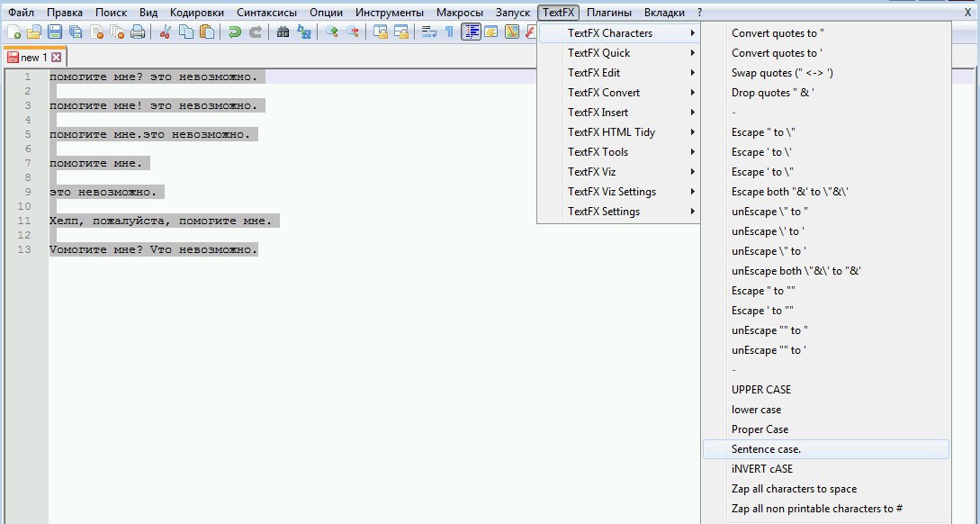Click the Open file folder icon
The width and height of the screenshot is (980, 524).
pos(34,32)
